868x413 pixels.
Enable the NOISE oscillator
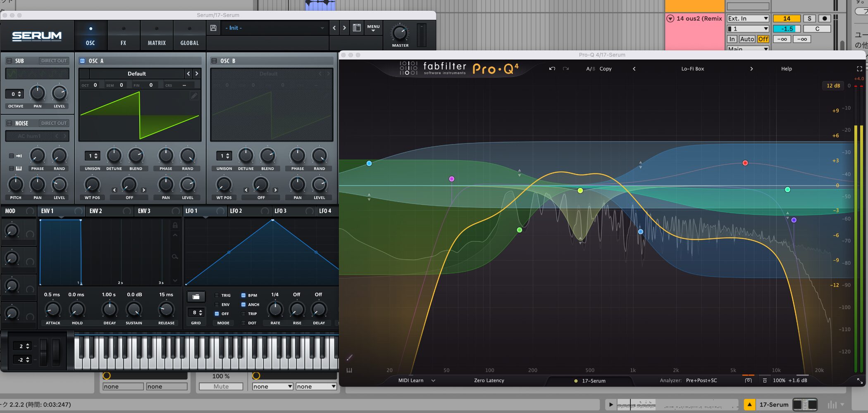point(9,123)
